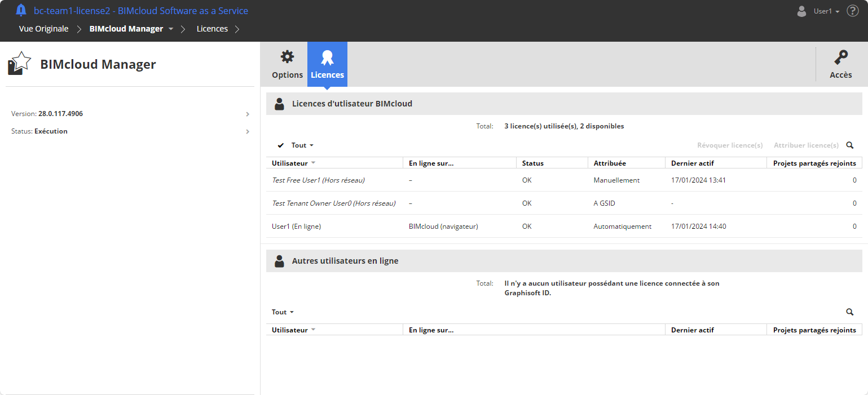Open the Tout filter dropdown under licences
This screenshot has width=868, height=395.
point(302,145)
